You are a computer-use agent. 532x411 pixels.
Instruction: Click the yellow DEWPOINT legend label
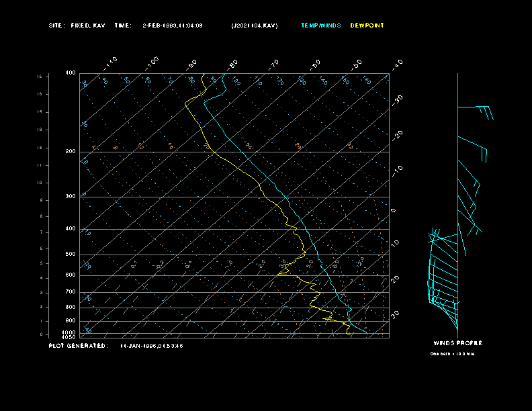pos(367,26)
